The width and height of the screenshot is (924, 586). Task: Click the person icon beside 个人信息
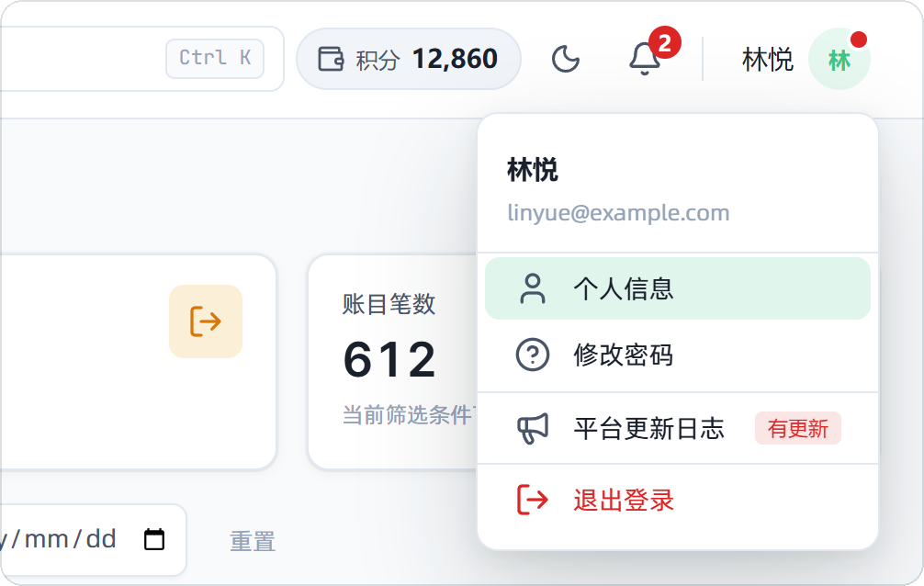(x=533, y=289)
